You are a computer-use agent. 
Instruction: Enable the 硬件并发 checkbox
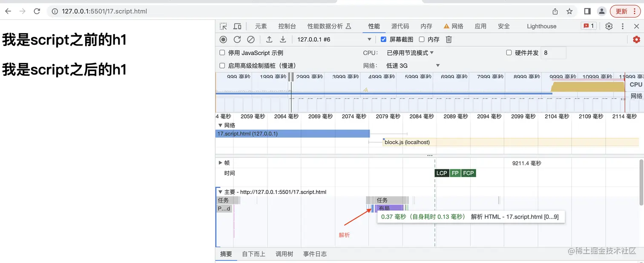pos(509,53)
